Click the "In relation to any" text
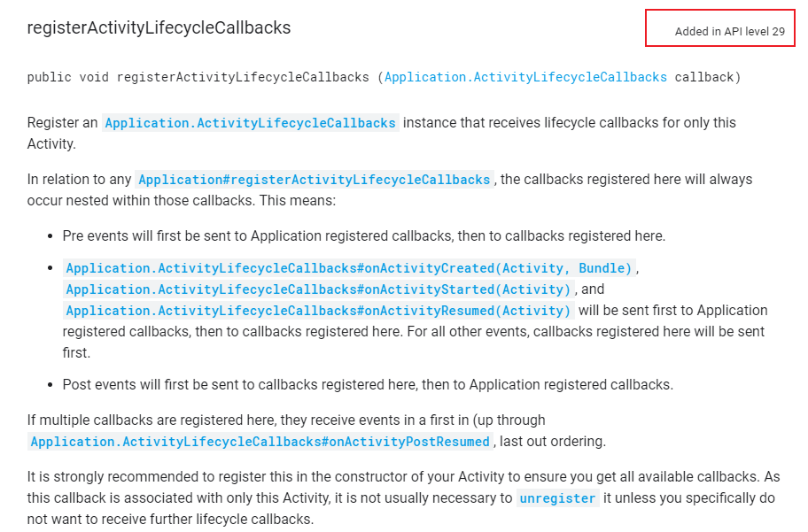The width and height of the screenshot is (808, 532). coord(80,179)
